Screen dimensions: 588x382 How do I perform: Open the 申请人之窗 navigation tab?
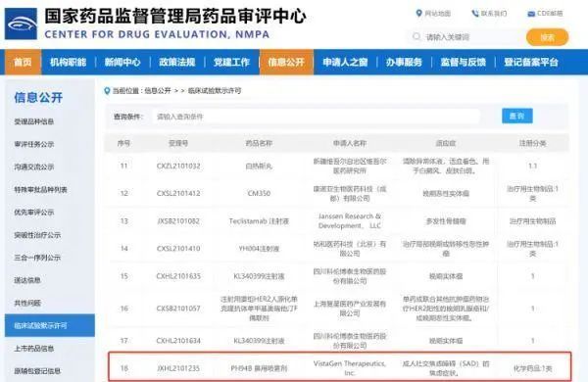tap(345, 63)
